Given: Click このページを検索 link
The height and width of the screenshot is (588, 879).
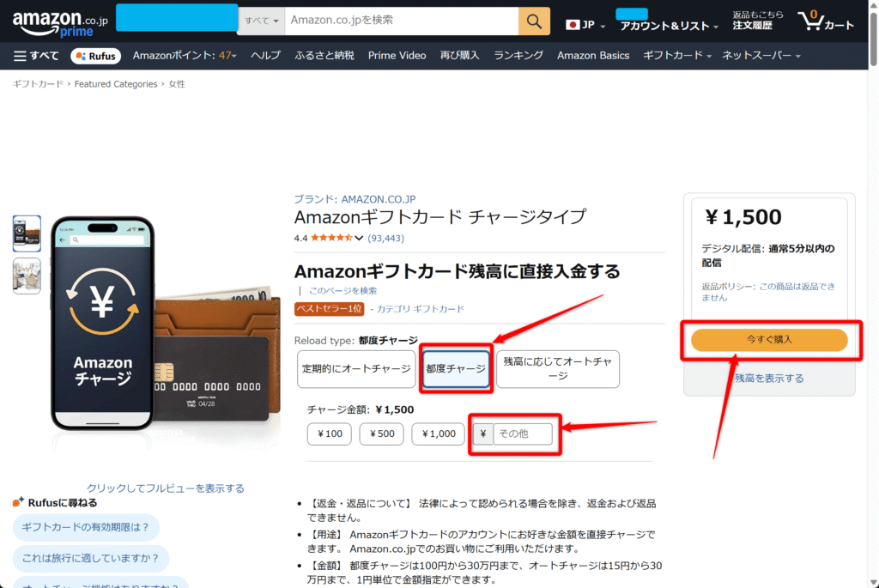Looking at the screenshot, I should (343, 291).
